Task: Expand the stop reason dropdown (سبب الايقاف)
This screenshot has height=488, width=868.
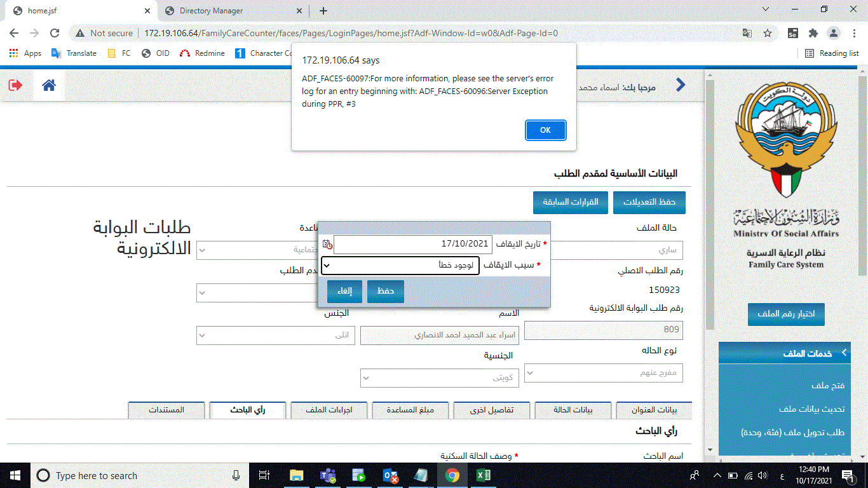Action: coord(400,265)
